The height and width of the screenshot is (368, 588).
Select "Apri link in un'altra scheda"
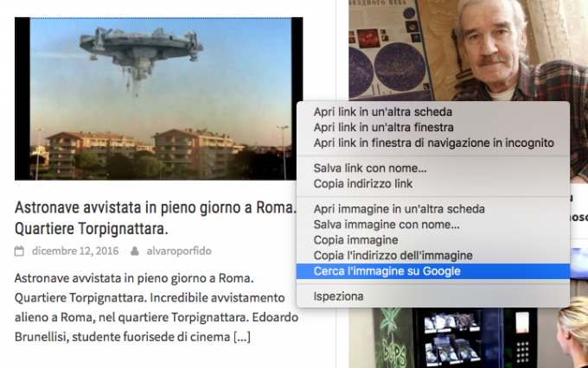[x=382, y=111]
